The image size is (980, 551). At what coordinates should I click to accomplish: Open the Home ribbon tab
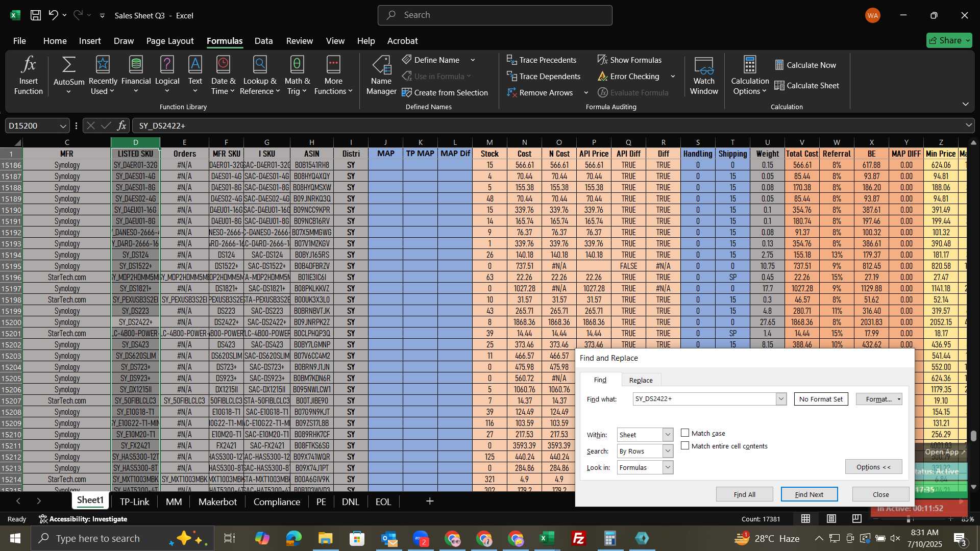pos(55,41)
